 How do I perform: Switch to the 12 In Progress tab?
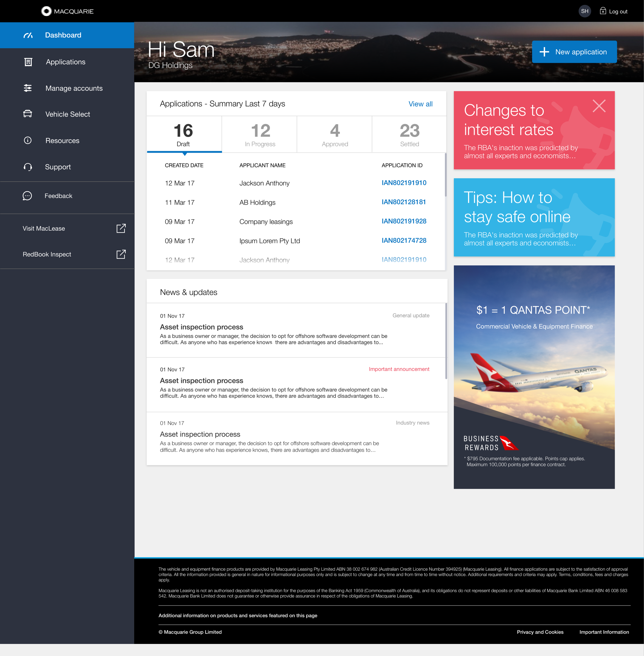(260, 134)
